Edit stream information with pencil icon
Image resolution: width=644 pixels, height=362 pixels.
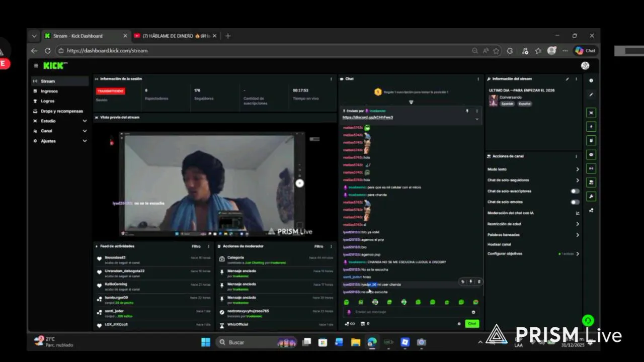pyautogui.click(x=568, y=79)
